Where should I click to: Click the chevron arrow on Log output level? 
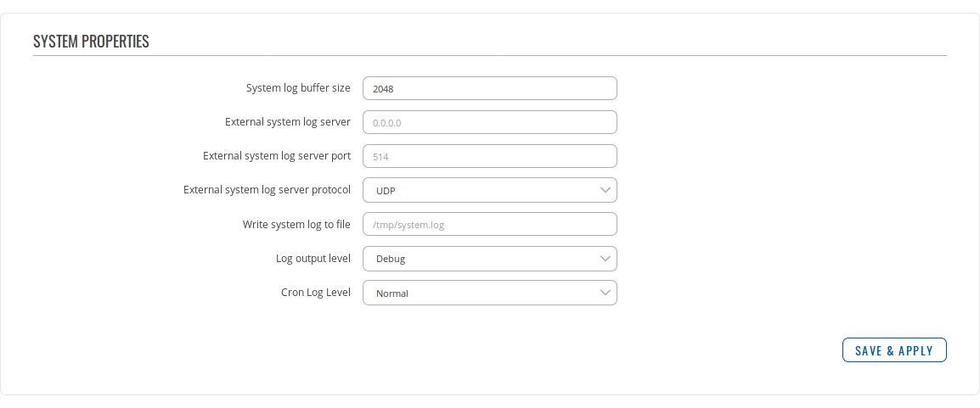pos(605,258)
